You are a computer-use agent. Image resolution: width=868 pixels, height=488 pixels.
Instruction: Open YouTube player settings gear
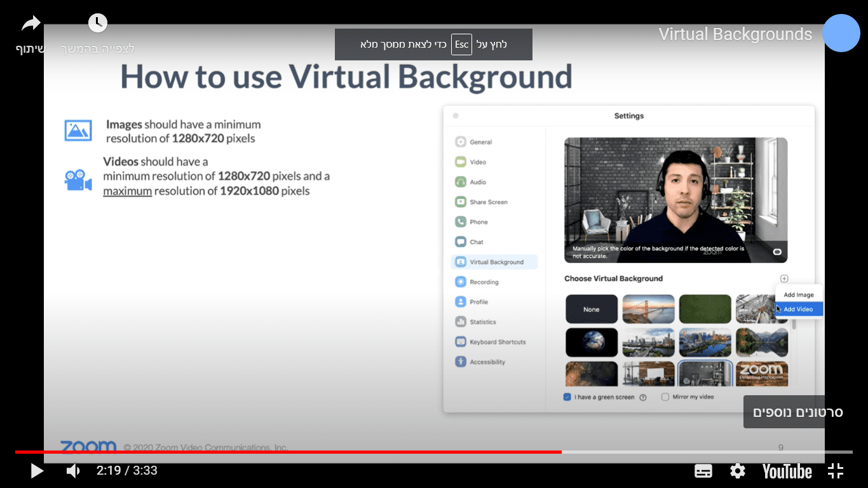tap(737, 471)
